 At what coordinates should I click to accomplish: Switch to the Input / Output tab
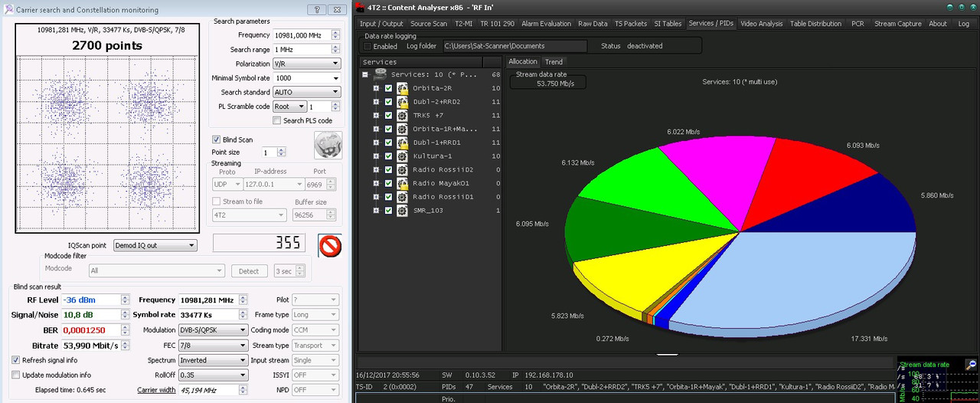click(381, 24)
